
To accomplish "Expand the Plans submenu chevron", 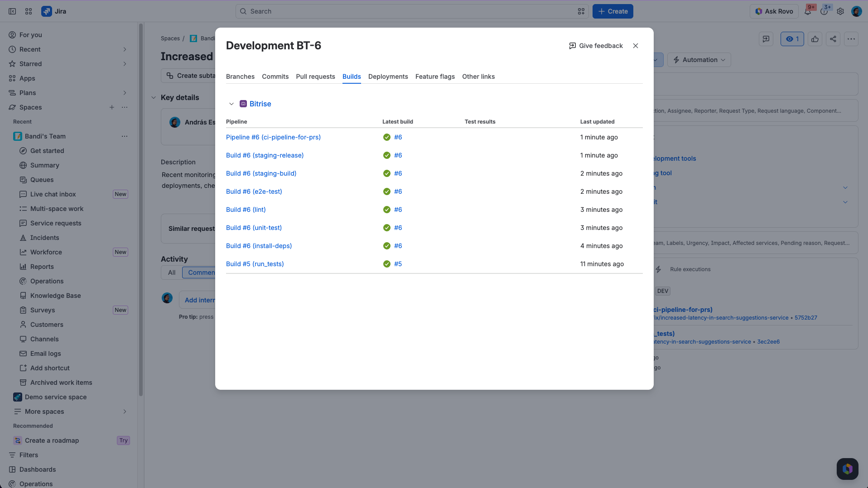I will pos(125,93).
